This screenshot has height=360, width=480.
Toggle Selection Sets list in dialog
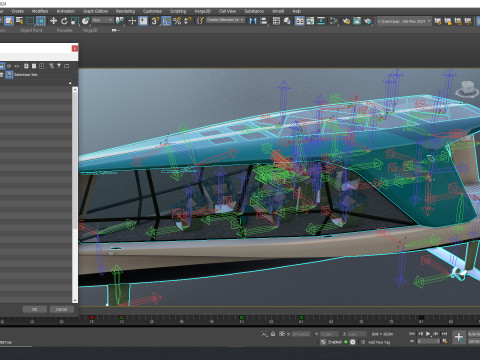coord(9,75)
